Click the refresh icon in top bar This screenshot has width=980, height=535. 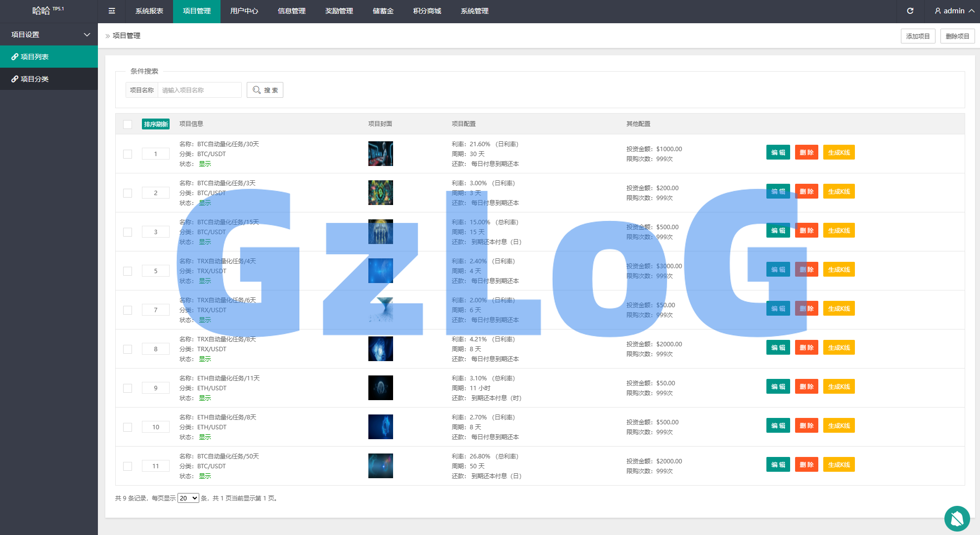[x=910, y=11]
